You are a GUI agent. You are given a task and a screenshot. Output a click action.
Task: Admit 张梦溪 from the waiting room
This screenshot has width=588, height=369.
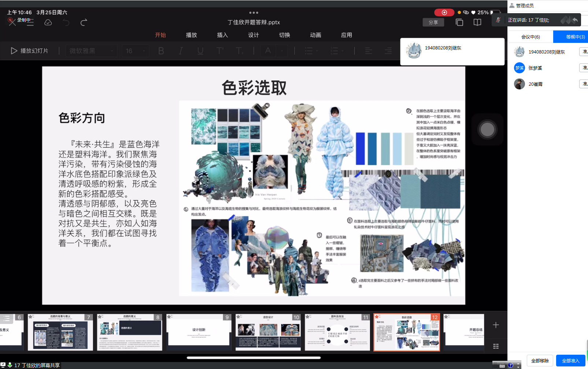584,68
